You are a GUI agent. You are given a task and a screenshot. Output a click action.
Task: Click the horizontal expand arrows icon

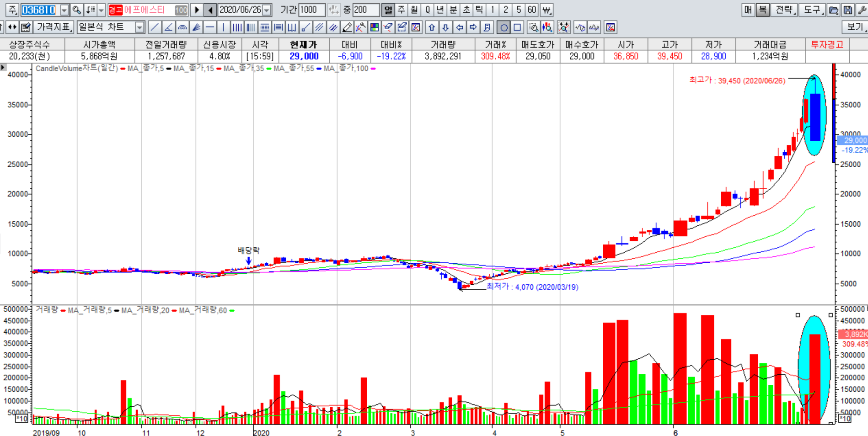(x=12, y=27)
